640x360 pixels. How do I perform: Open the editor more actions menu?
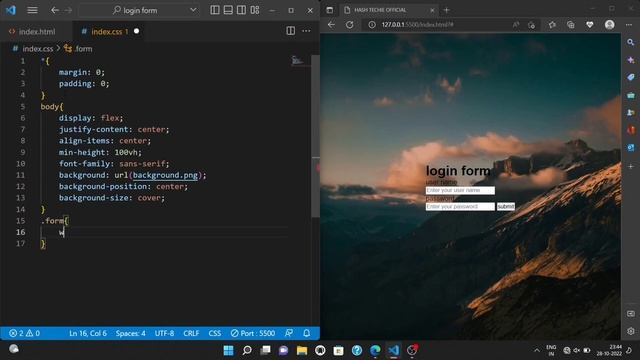pyautogui.click(x=306, y=31)
